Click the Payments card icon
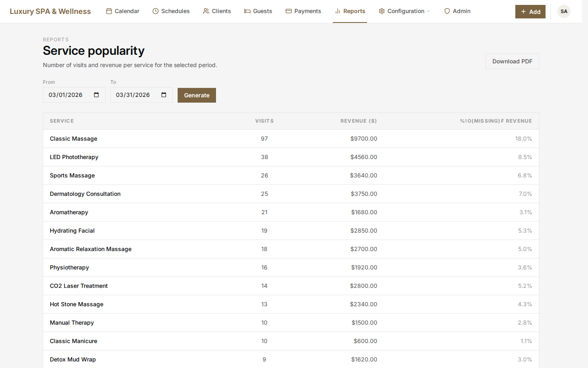Image resolution: width=588 pixels, height=368 pixels. [x=289, y=11]
